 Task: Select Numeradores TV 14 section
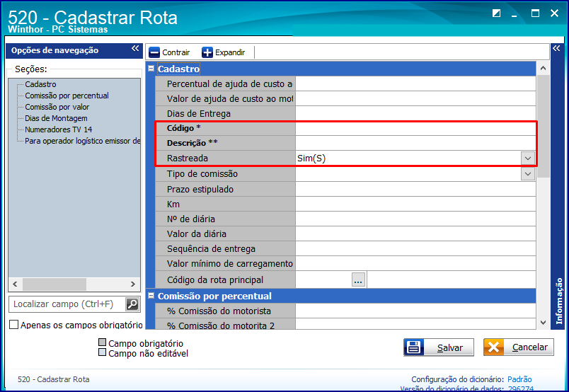pos(59,129)
